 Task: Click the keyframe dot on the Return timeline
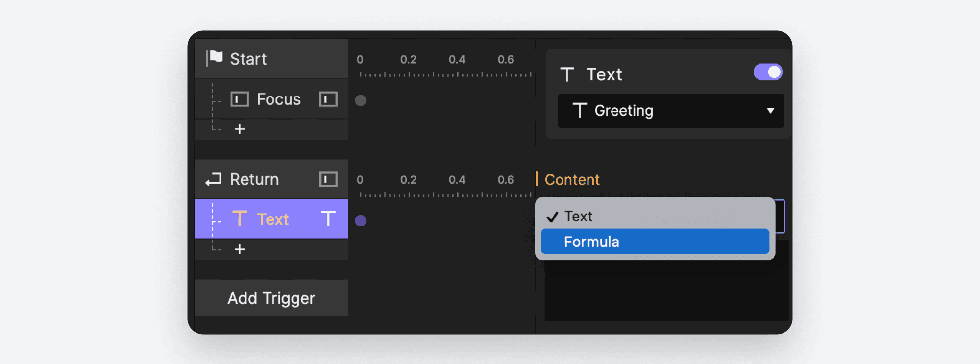click(x=361, y=221)
